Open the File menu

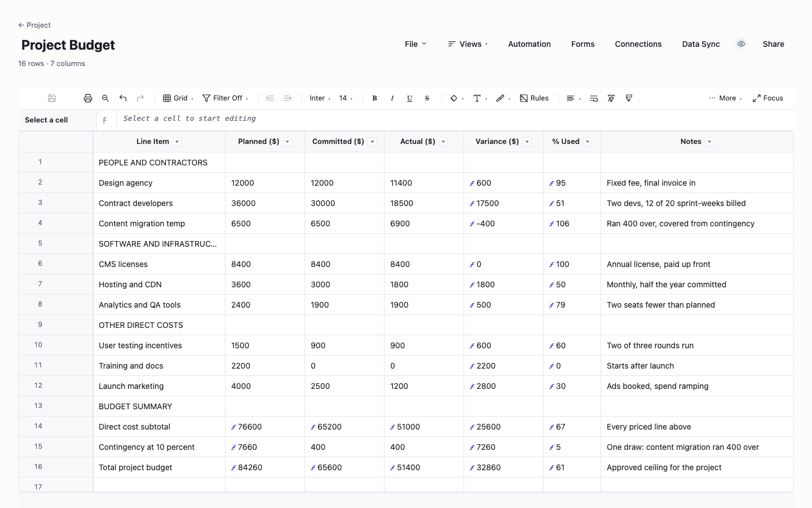(416, 44)
